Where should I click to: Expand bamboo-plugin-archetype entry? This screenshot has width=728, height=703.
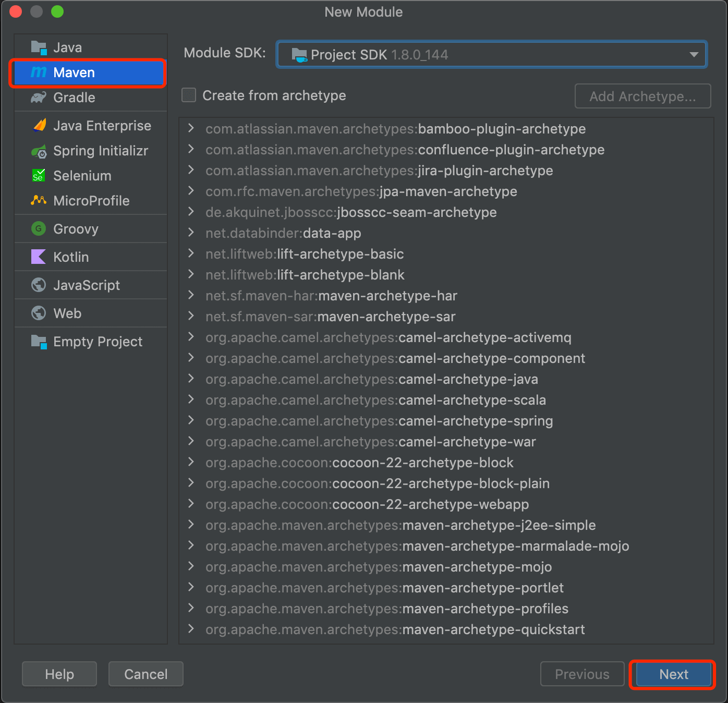click(191, 128)
